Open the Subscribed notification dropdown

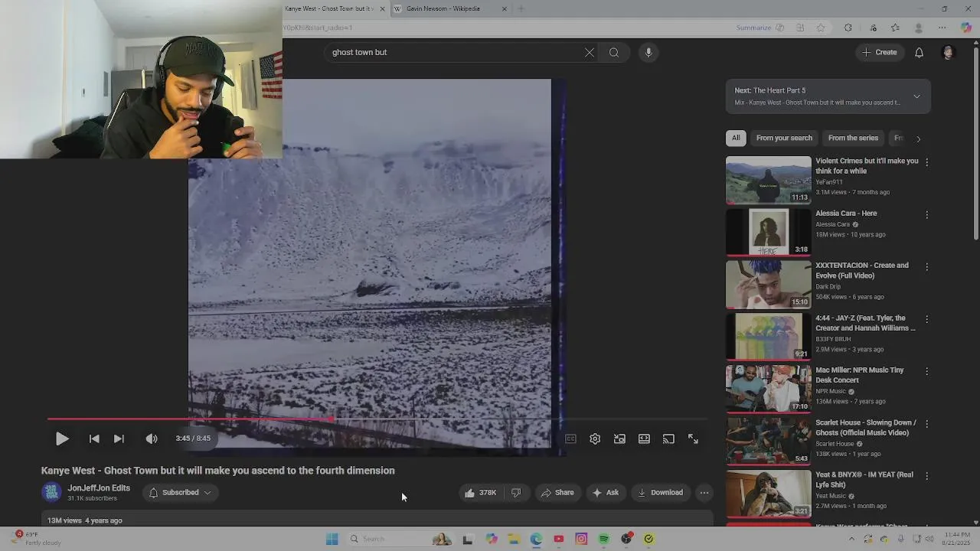click(181, 493)
